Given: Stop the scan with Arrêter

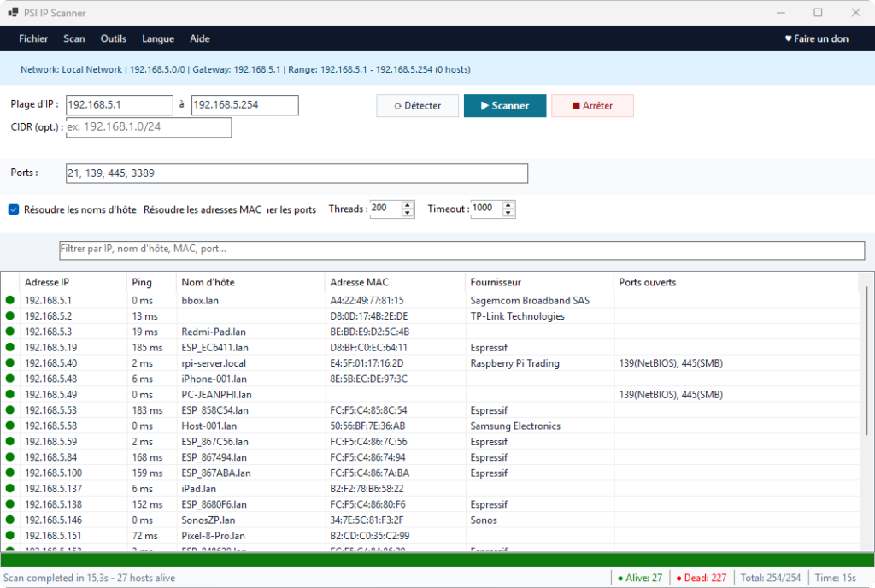Looking at the screenshot, I should point(593,105).
